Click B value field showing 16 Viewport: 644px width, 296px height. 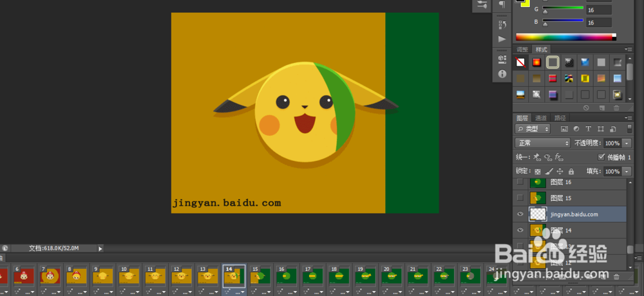599,23
